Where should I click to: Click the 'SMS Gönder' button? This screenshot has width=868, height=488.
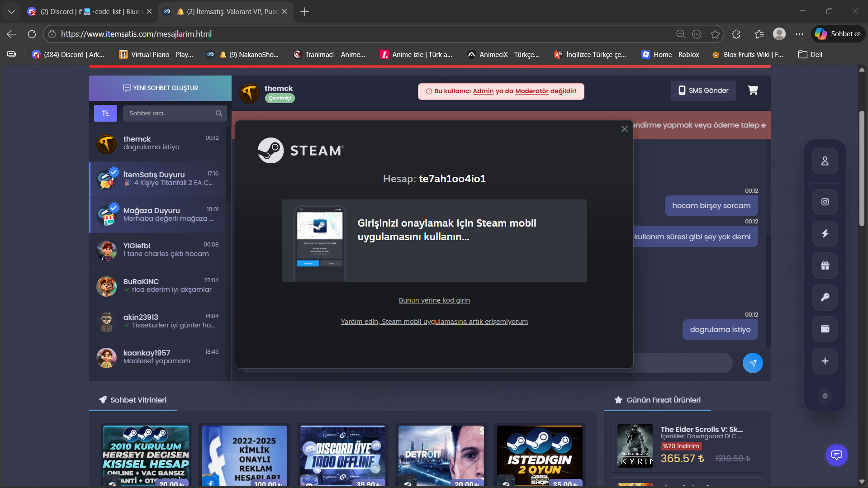coord(703,90)
